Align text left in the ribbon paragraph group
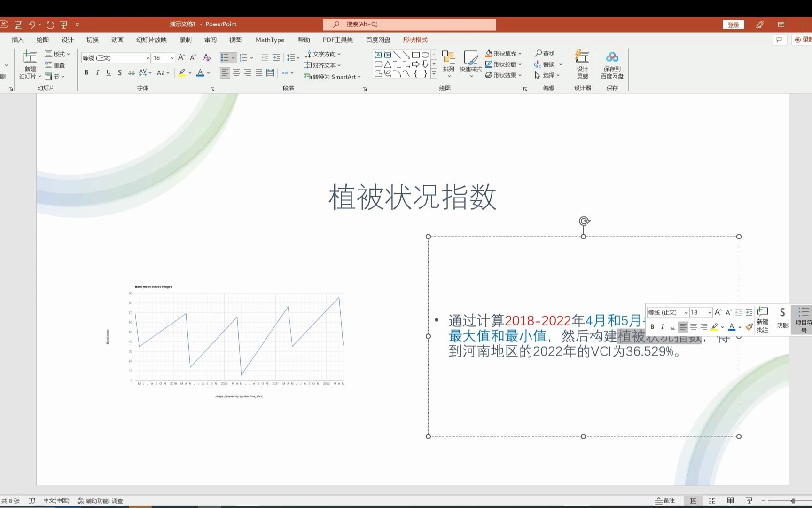This screenshot has height=508, width=812. [x=225, y=72]
